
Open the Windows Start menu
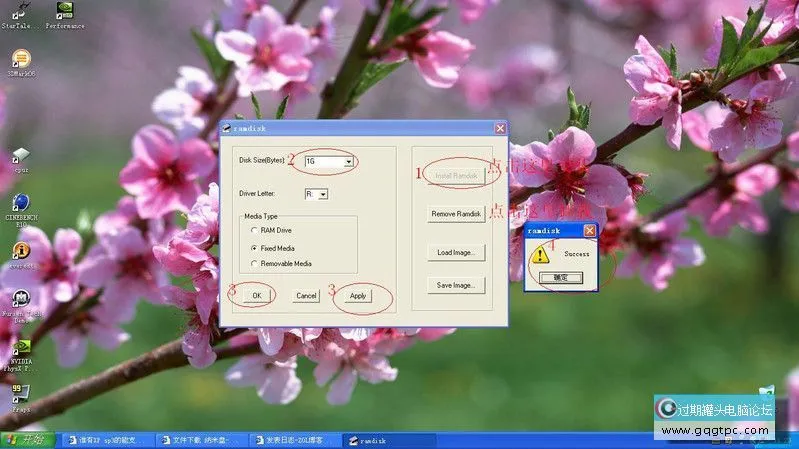[x=27, y=440]
